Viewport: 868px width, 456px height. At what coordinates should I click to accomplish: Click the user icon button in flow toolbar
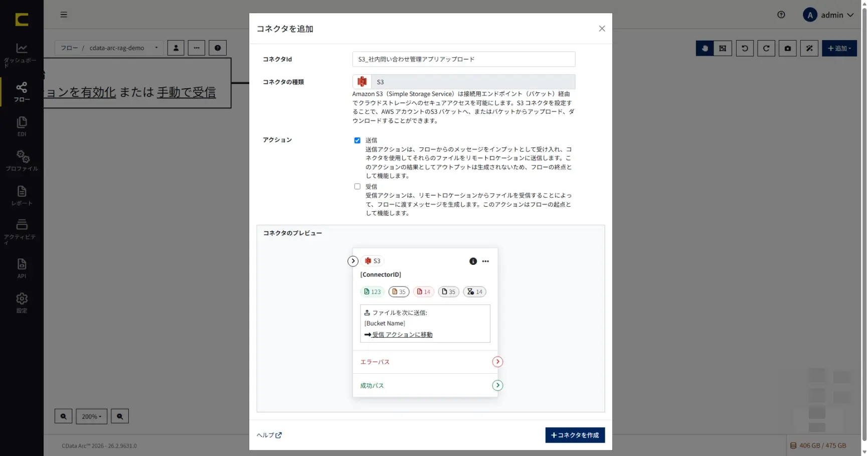(x=176, y=48)
